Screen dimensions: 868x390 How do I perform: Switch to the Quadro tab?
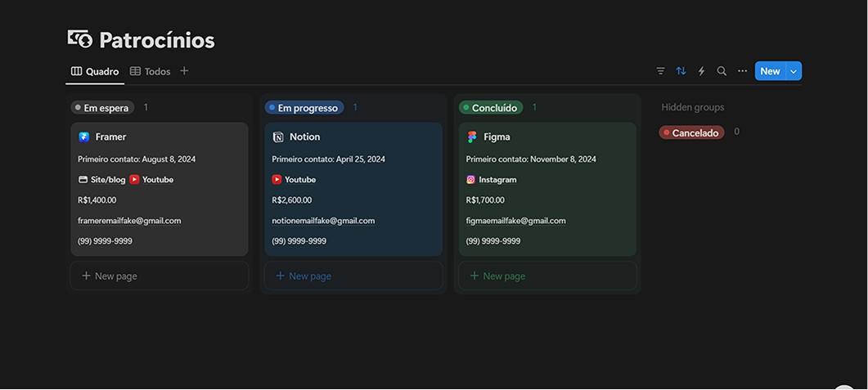point(95,71)
